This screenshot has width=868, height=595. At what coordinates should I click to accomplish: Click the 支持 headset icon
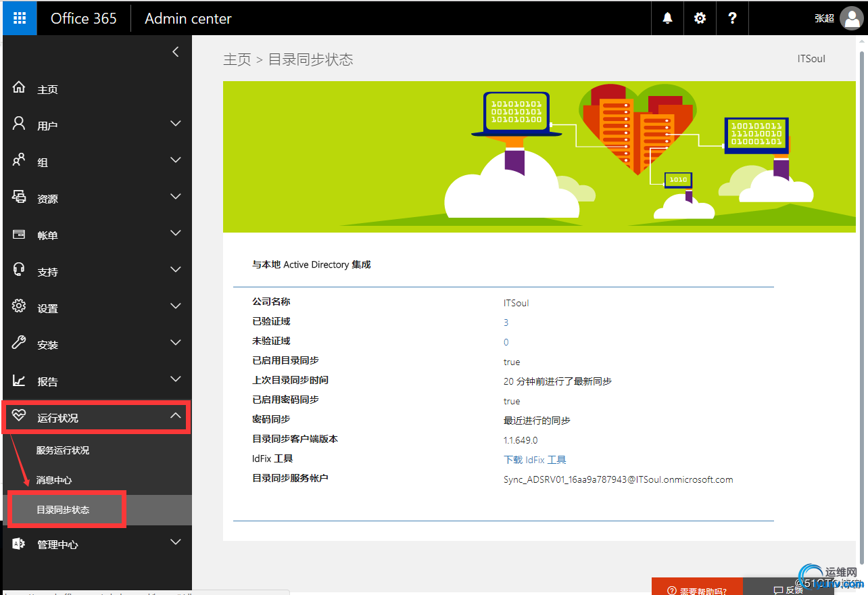[x=19, y=270]
